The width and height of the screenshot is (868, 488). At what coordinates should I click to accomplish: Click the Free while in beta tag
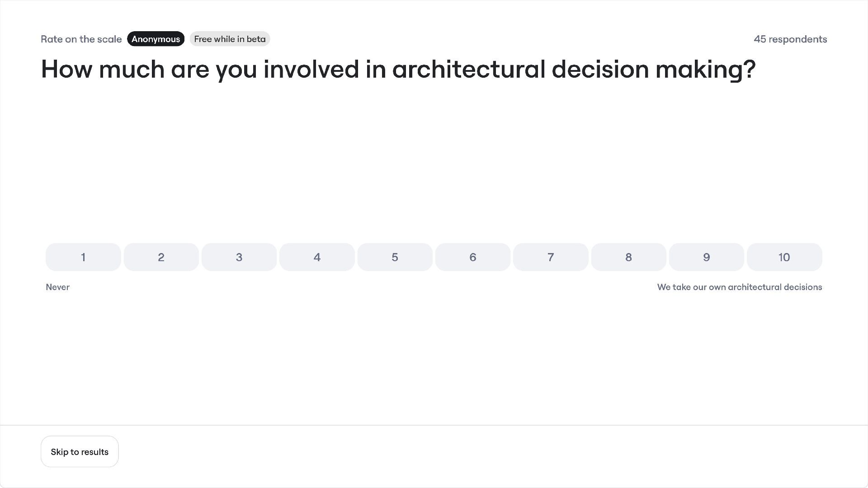click(x=230, y=39)
